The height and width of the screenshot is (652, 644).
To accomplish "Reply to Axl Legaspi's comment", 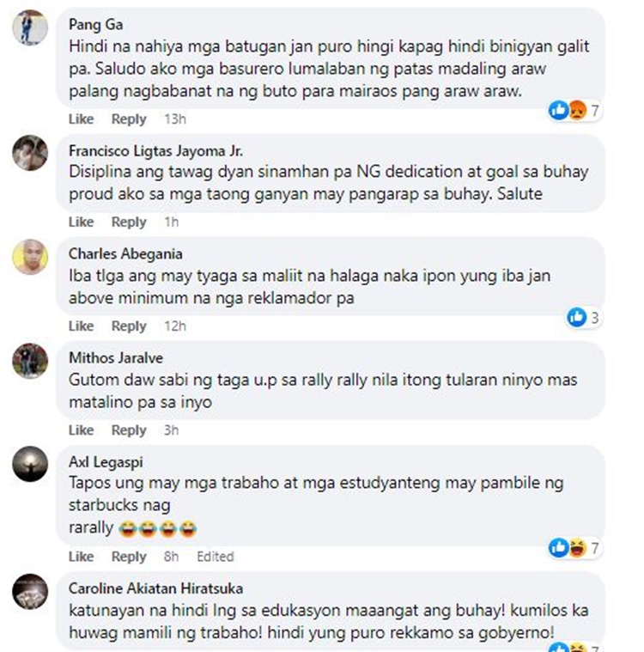I will (129, 557).
